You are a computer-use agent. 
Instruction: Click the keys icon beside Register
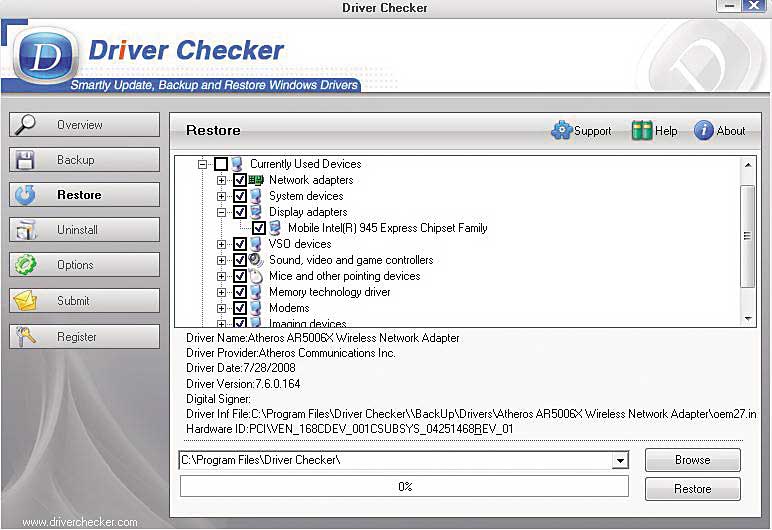pyautogui.click(x=25, y=336)
